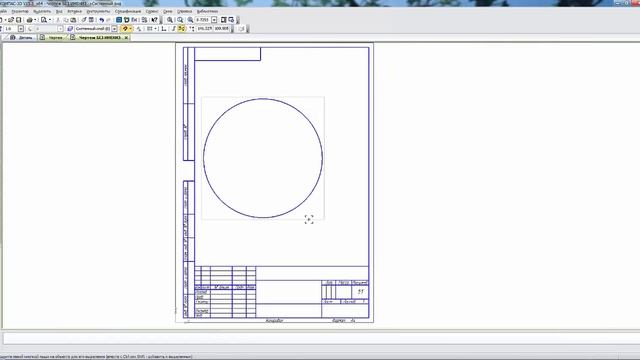Switch to the Деталь document tab

point(22,38)
